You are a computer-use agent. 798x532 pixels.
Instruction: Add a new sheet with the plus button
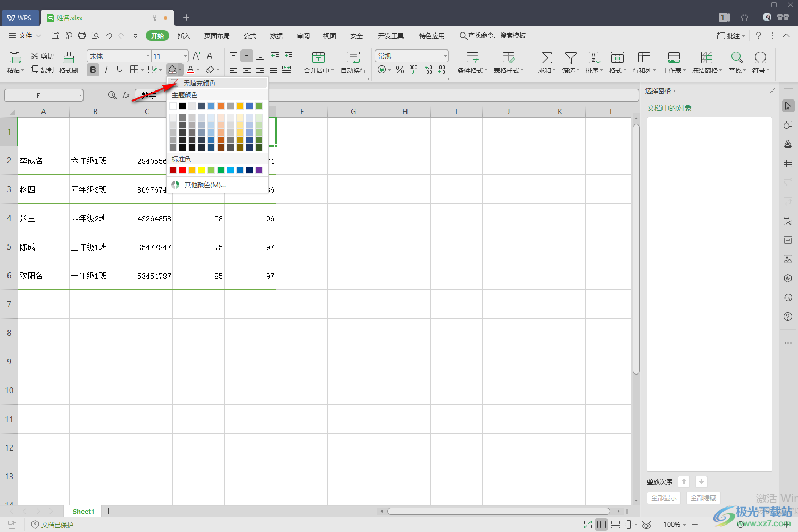[x=109, y=511]
